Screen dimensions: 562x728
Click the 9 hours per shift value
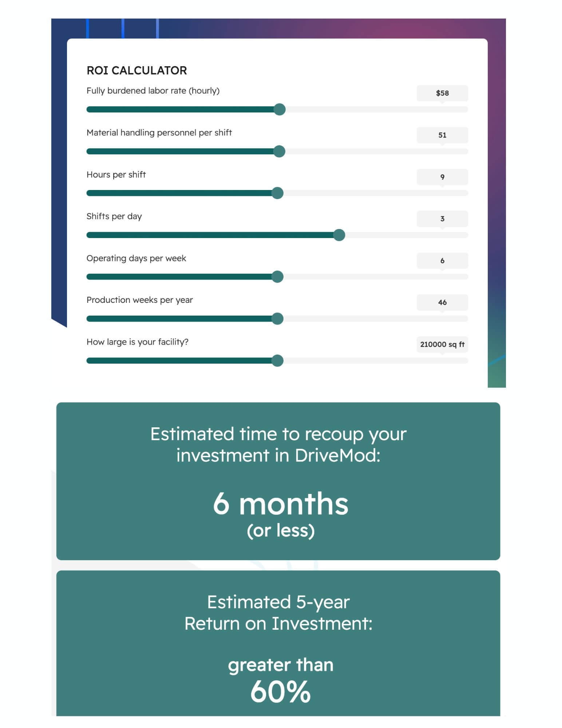tap(442, 177)
